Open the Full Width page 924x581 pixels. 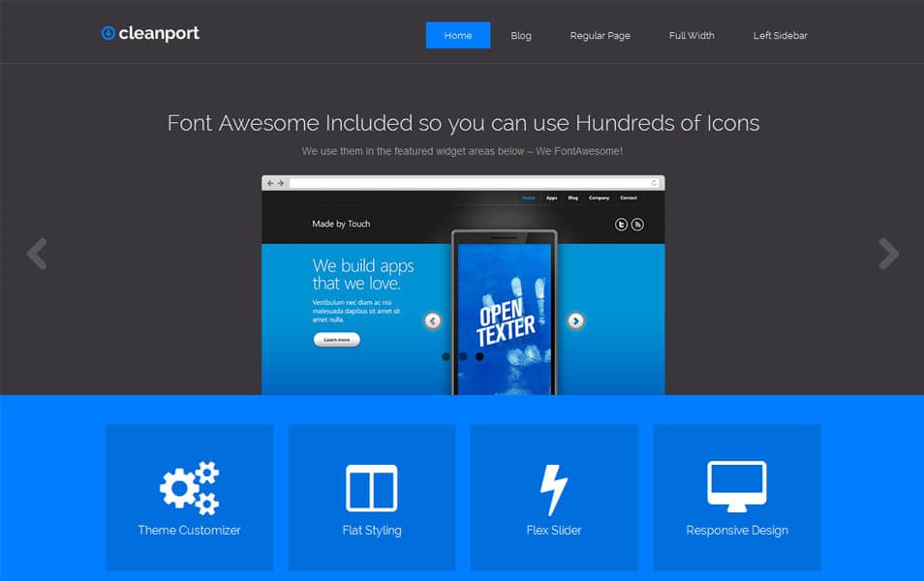tap(692, 35)
